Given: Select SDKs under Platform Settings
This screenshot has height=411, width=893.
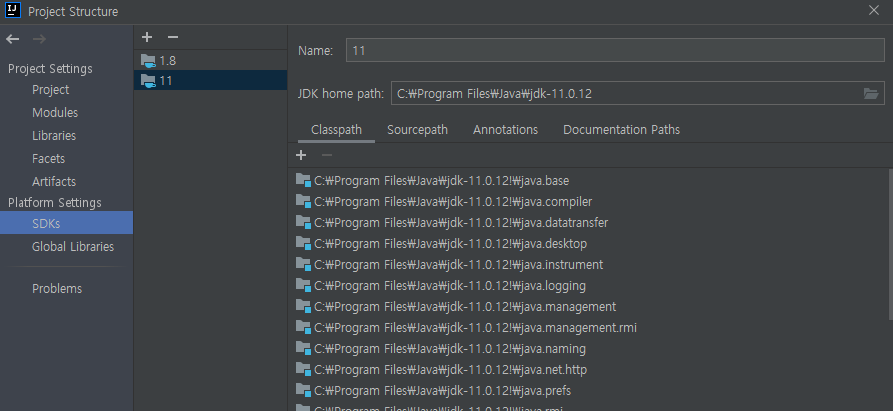Looking at the screenshot, I should click(66, 223).
